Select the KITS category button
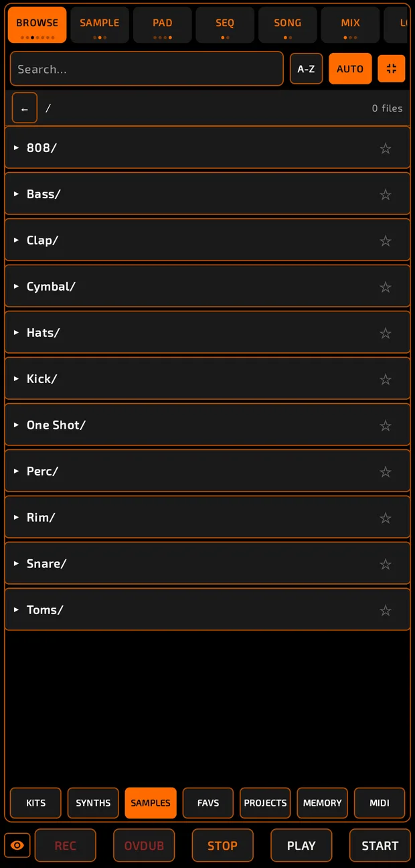 (36, 803)
